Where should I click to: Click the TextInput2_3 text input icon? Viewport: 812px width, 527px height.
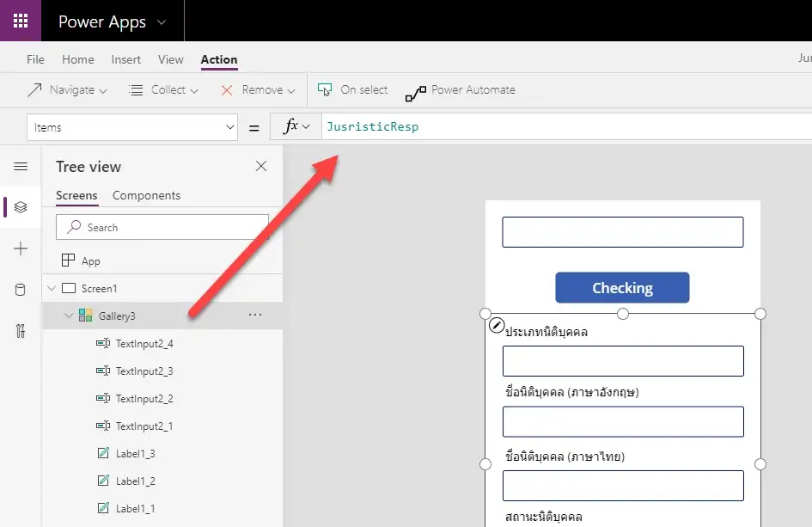[103, 371]
